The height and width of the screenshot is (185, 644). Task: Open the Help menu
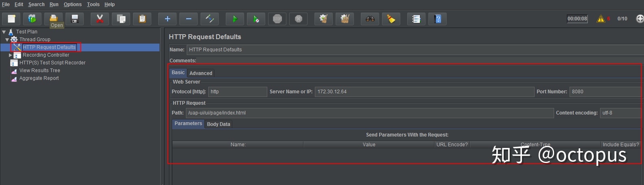pos(109,4)
